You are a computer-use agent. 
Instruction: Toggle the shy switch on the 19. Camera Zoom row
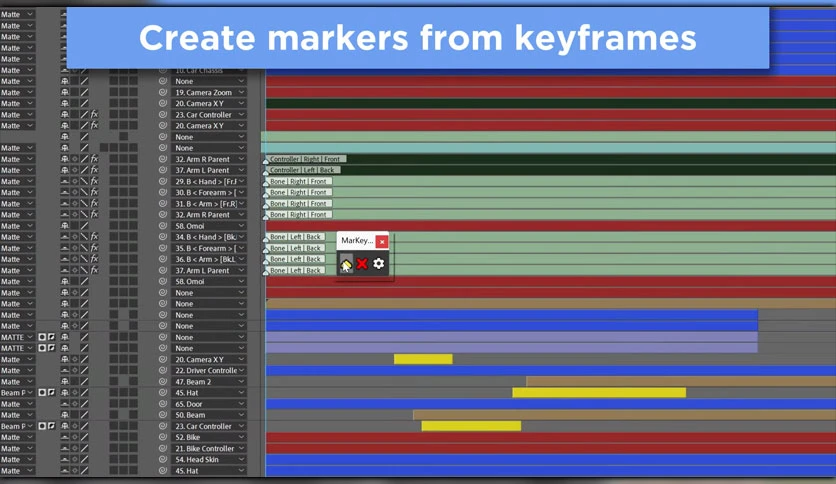(x=65, y=92)
